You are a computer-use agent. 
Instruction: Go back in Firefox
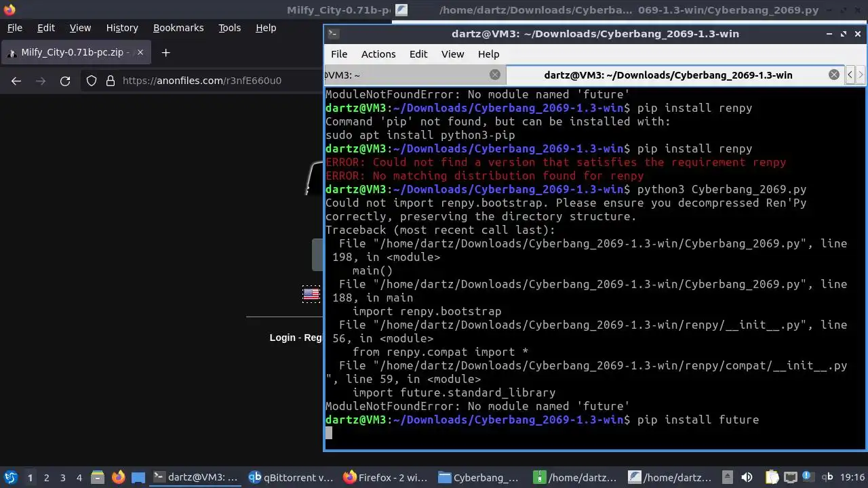click(x=16, y=81)
